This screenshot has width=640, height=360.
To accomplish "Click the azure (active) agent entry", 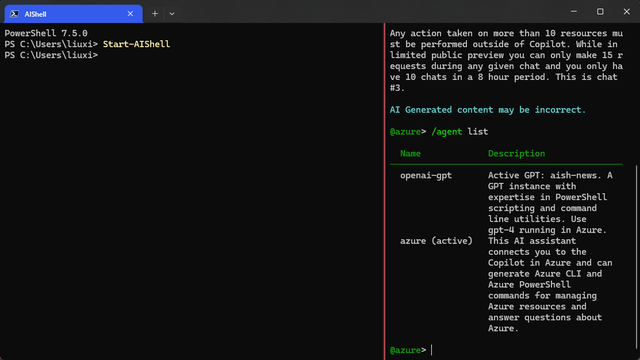I will pyautogui.click(x=436, y=241).
